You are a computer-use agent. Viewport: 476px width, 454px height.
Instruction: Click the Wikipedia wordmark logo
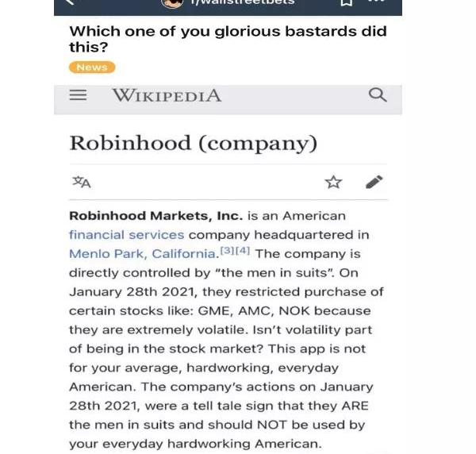click(167, 95)
